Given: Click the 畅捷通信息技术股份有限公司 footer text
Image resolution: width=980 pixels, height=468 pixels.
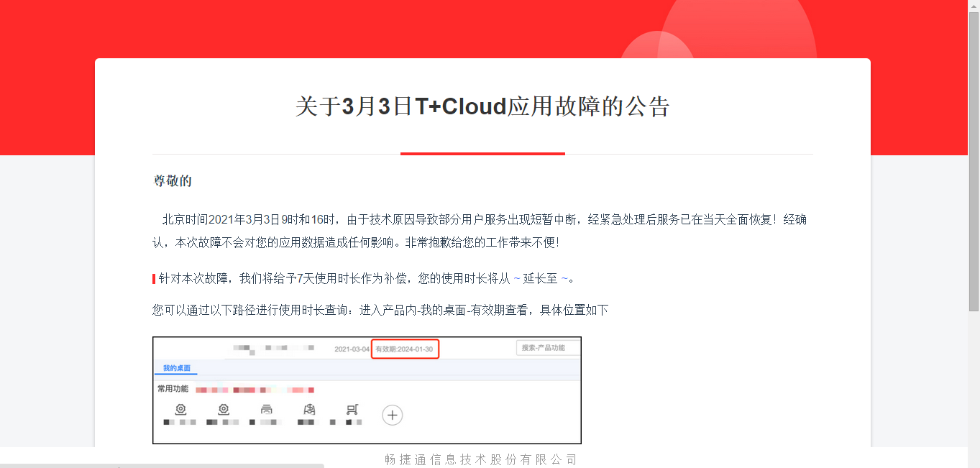Looking at the screenshot, I should [x=481, y=459].
